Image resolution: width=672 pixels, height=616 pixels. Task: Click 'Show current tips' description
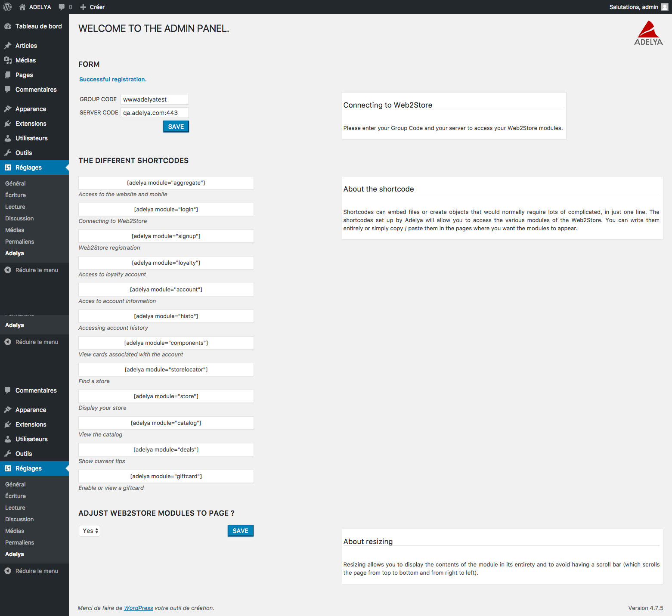point(102,461)
